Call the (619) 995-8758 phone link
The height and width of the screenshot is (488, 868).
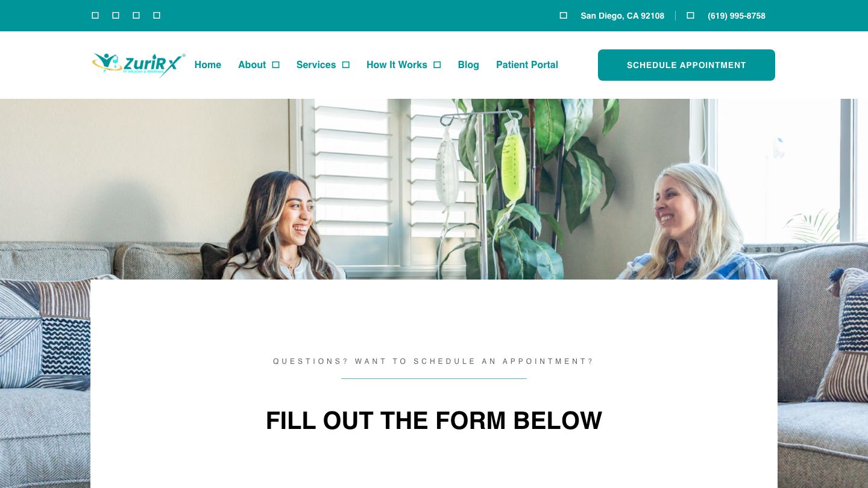click(737, 16)
